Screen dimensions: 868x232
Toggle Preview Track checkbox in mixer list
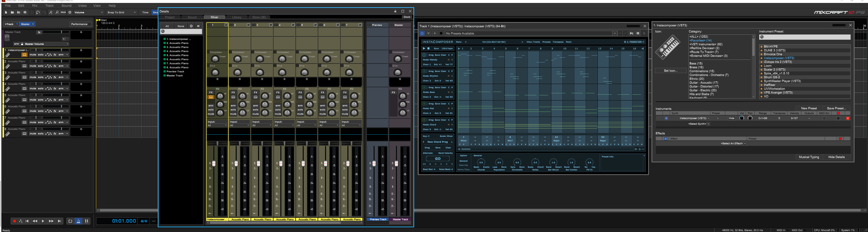pyautogui.click(x=165, y=71)
